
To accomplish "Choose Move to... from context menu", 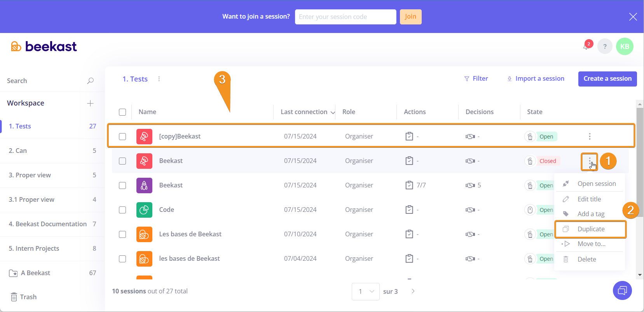I will coord(590,244).
